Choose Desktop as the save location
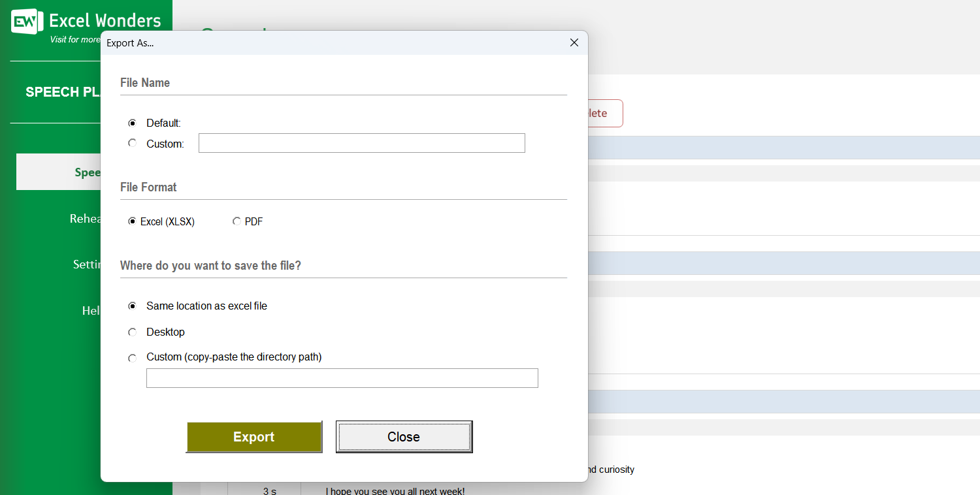 133,332
